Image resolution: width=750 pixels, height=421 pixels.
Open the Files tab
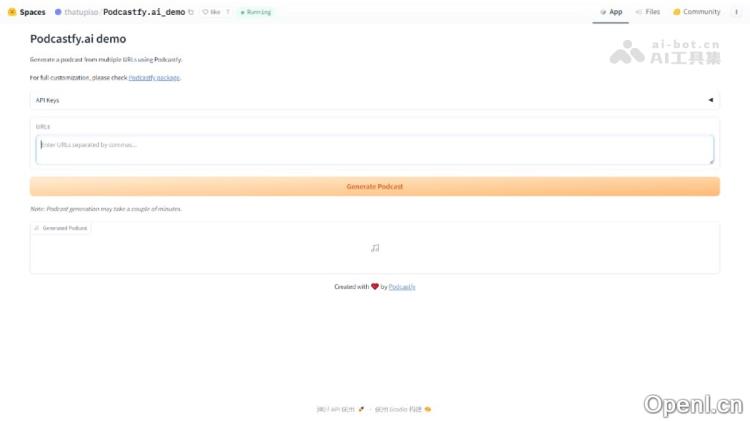pyautogui.click(x=647, y=12)
